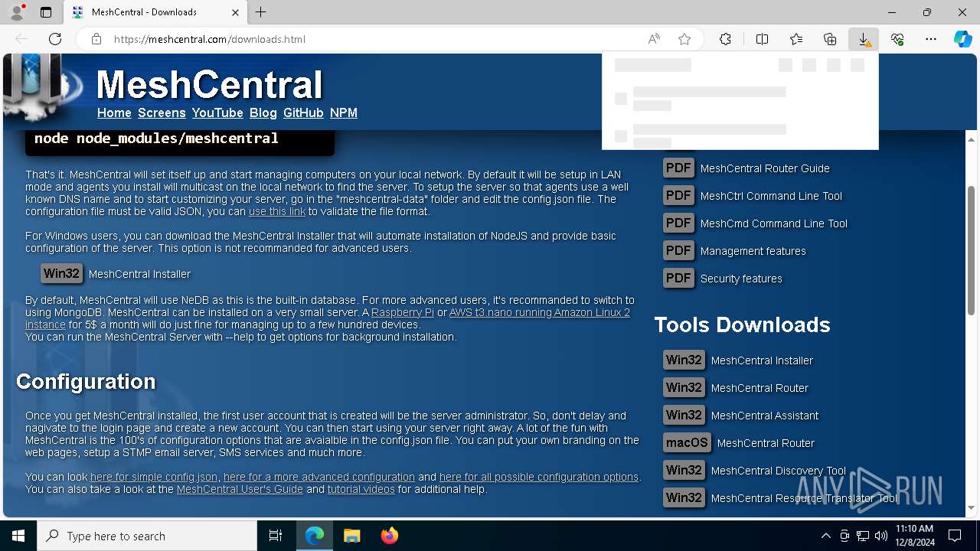Image resolution: width=980 pixels, height=551 pixels.
Task: Open the notification center icon
Action: point(955,536)
